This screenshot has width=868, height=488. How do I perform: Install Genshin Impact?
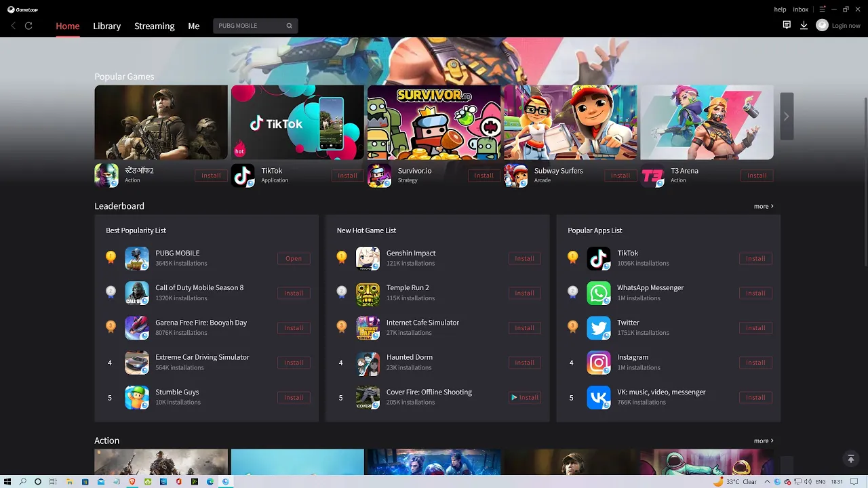[x=525, y=258]
